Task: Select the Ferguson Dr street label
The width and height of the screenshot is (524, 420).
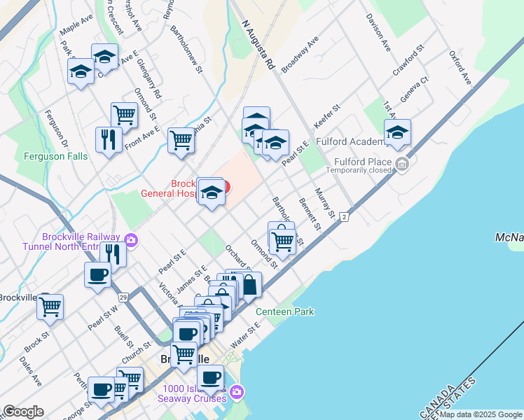Action: click(56, 129)
